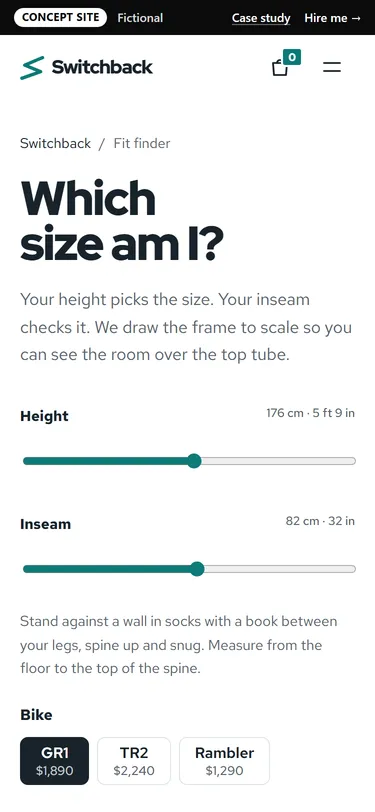Image resolution: width=375 pixels, height=812 pixels.
Task: Click the Fit finder breadcrumb
Action: click(142, 143)
